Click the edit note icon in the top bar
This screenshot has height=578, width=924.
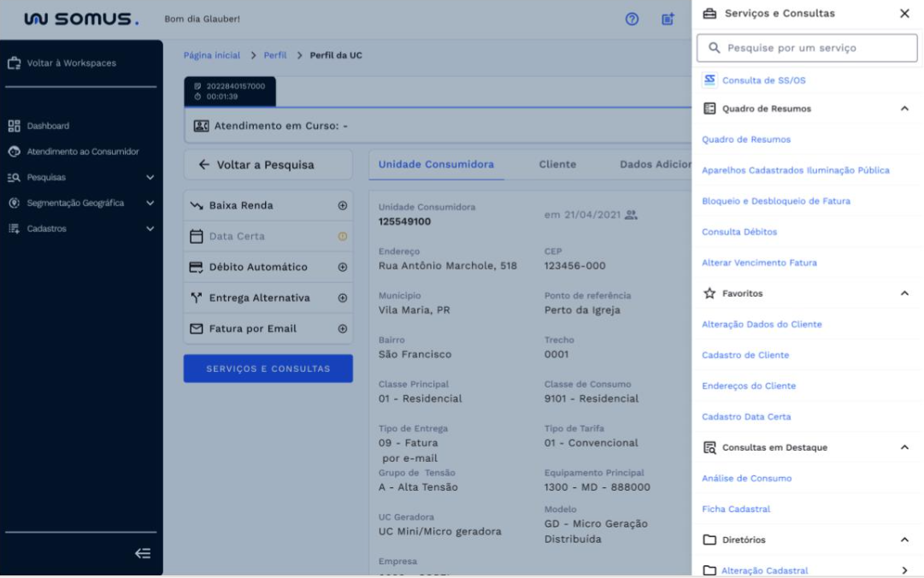(x=668, y=19)
